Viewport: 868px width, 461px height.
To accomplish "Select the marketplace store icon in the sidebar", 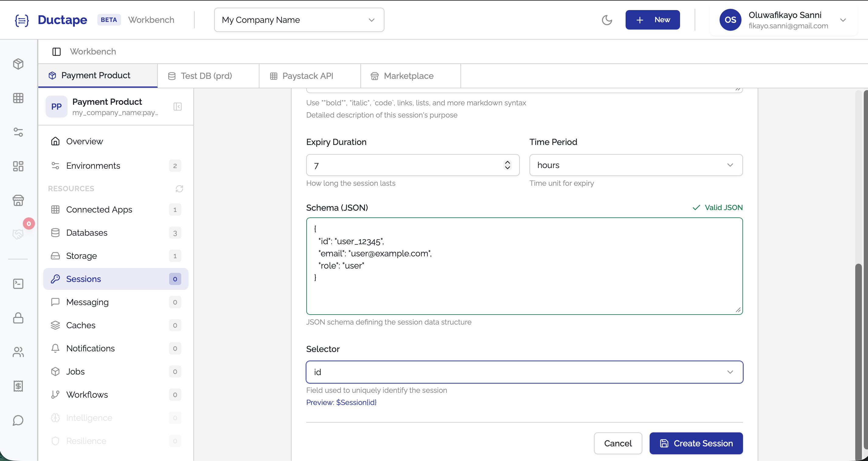I will pos(18,200).
